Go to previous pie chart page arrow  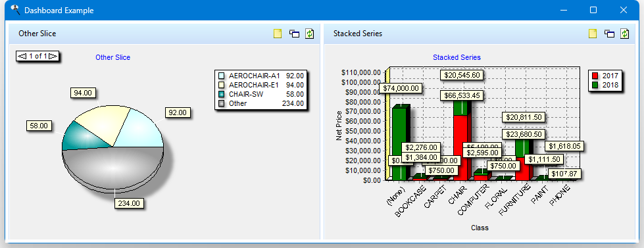click(23, 57)
